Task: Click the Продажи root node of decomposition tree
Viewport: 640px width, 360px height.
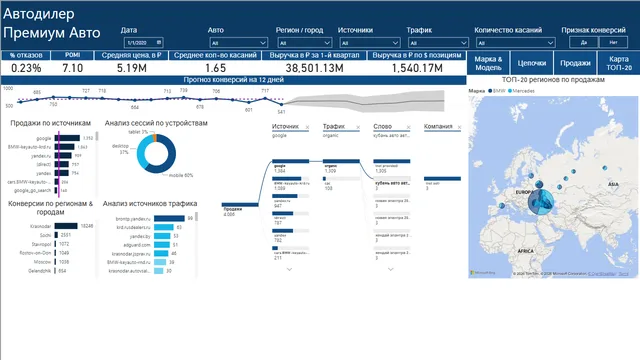Action: tap(240, 205)
